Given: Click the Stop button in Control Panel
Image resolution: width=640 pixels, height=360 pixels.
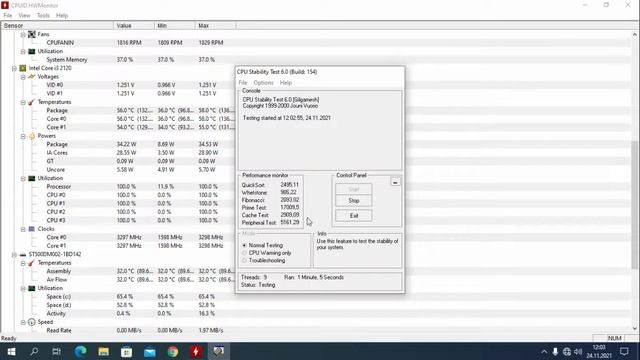Looking at the screenshot, I should click(353, 201).
